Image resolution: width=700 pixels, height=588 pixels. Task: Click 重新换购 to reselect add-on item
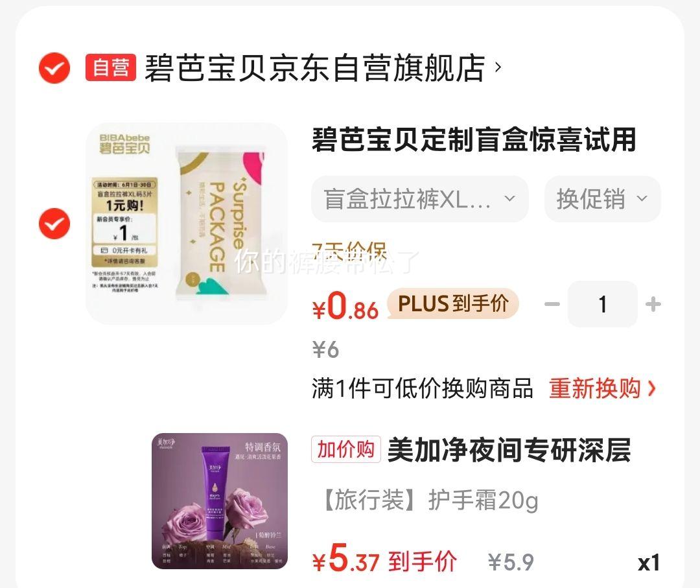[594, 388]
